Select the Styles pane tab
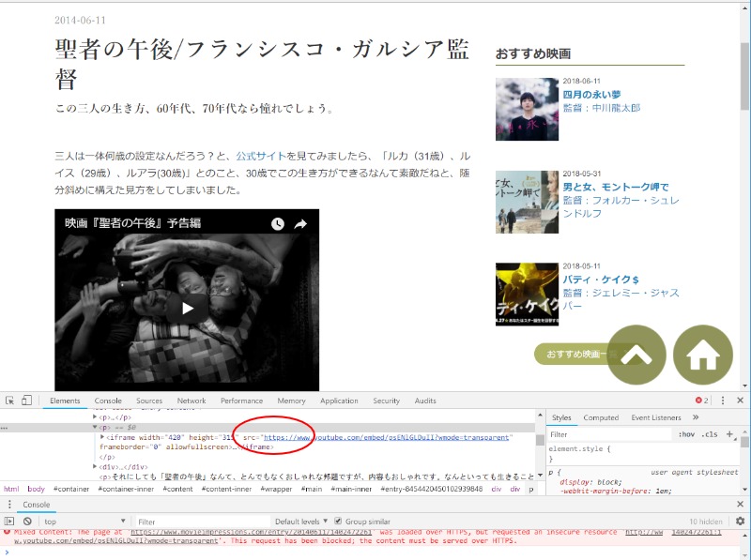751x560 pixels. click(561, 417)
